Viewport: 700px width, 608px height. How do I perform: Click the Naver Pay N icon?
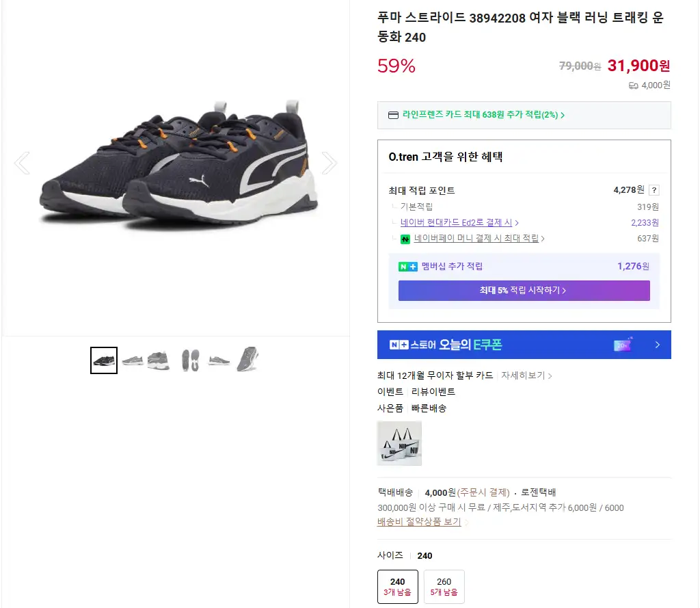405,239
